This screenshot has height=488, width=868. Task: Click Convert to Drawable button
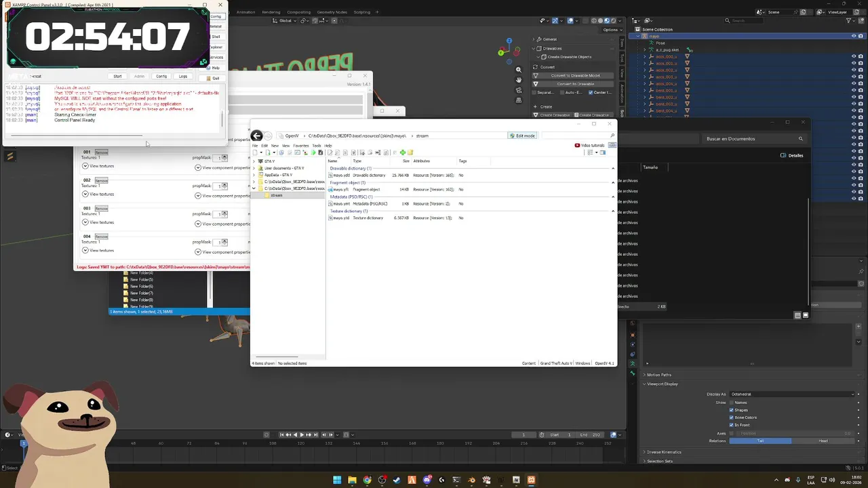pyautogui.click(x=575, y=84)
